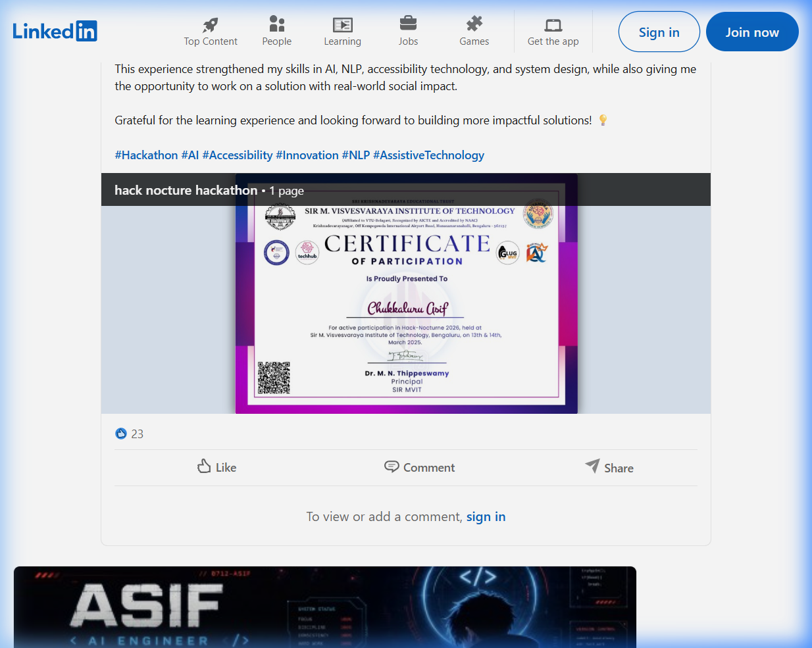Open the People nav item
The image size is (812, 648).
point(276,32)
